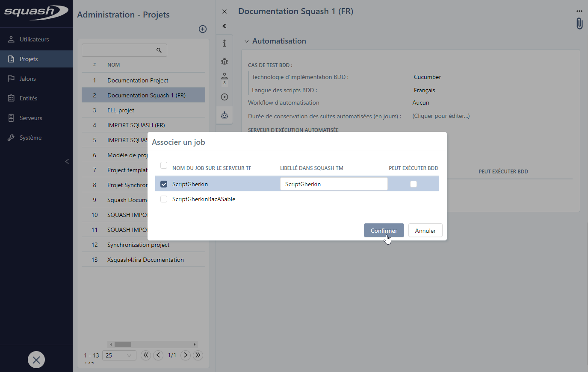Open the page size dropdown
588x372 pixels.
(x=119, y=355)
